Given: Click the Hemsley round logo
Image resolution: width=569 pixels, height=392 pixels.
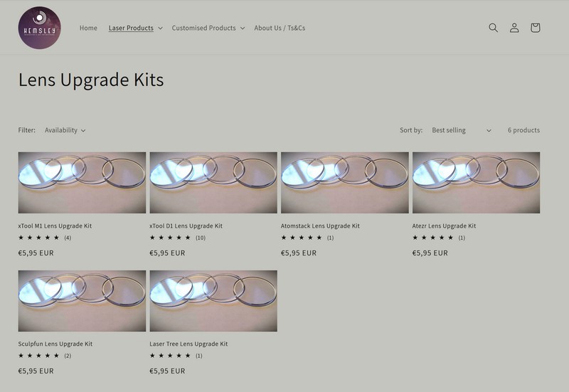Looking at the screenshot, I should click(x=39, y=28).
